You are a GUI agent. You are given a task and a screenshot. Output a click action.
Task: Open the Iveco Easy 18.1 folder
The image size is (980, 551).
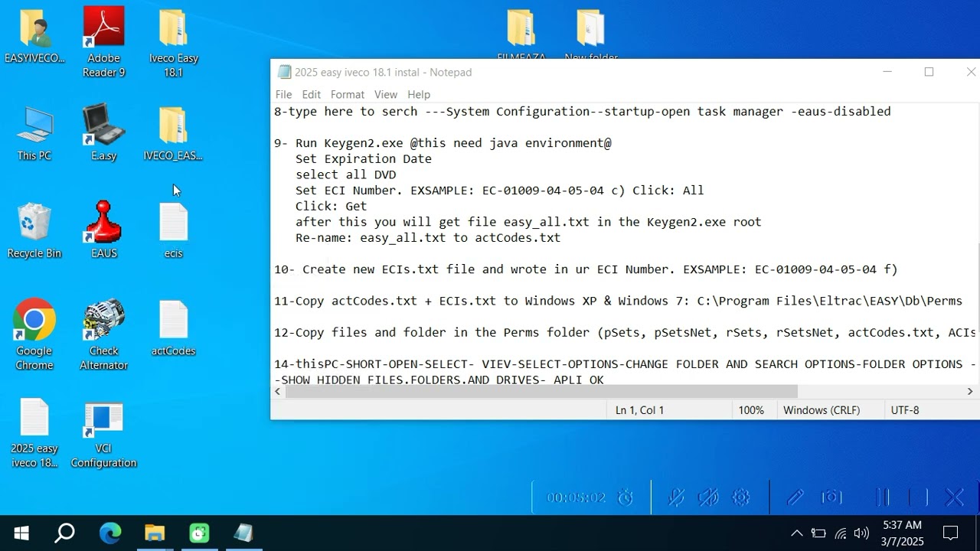pyautogui.click(x=173, y=41)
